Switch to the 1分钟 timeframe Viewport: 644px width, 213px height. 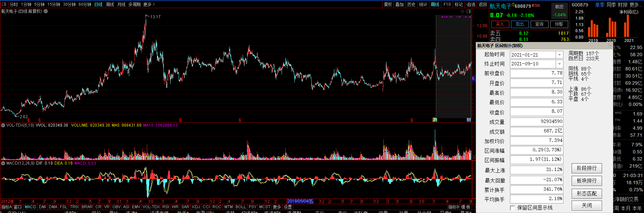[x=26, y=4]
